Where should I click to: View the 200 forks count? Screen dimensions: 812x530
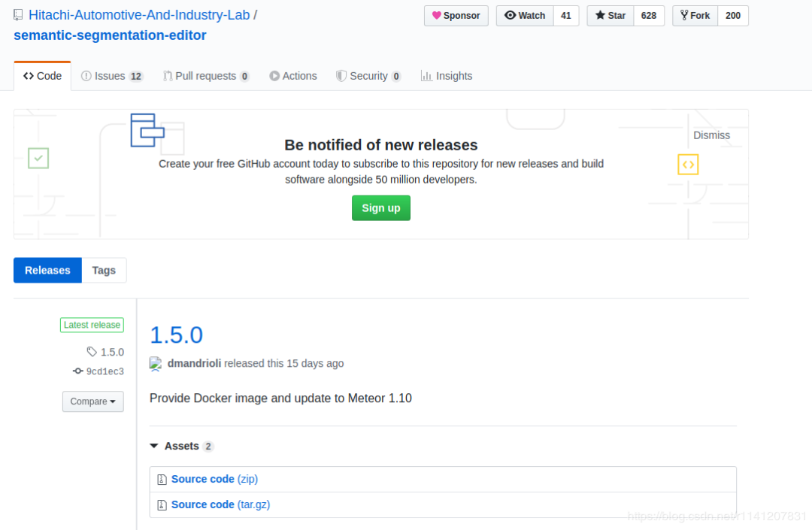(x=733, y=16)
